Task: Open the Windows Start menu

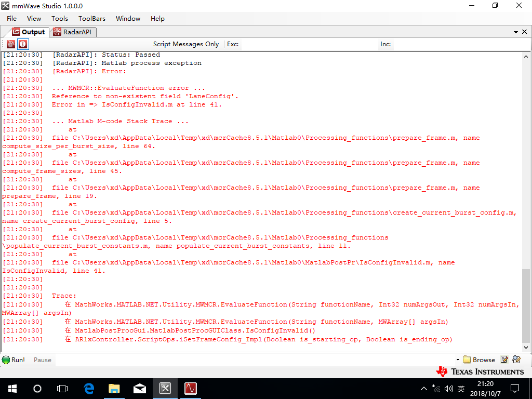Action: [12, 389]
